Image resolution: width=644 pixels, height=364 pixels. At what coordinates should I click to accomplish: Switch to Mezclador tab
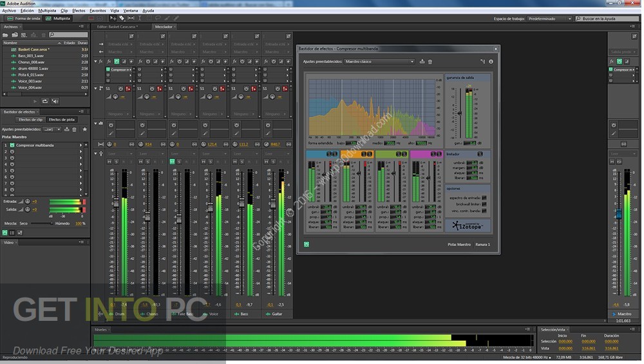pyautogui.click(x=164, y=26)
